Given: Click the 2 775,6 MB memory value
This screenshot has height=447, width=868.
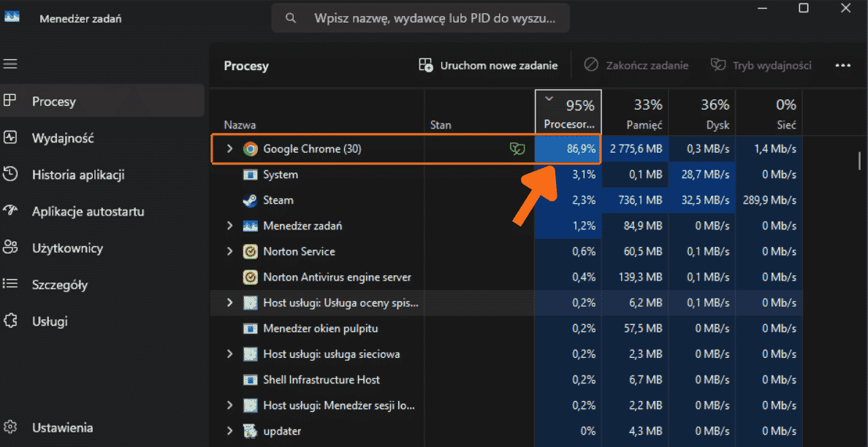Looking at the screenshot, I should [x=636, y=149].
